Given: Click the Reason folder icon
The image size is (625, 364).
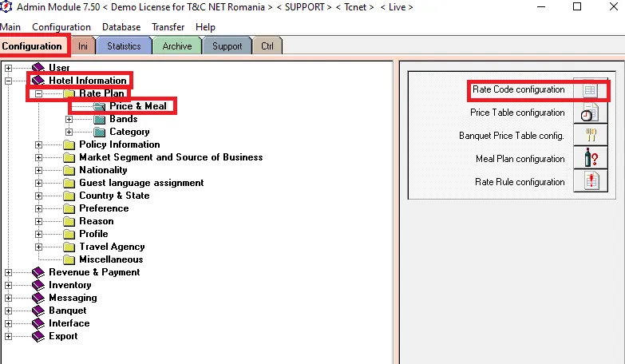Looking at the screenshot, I should click(69, 221).
